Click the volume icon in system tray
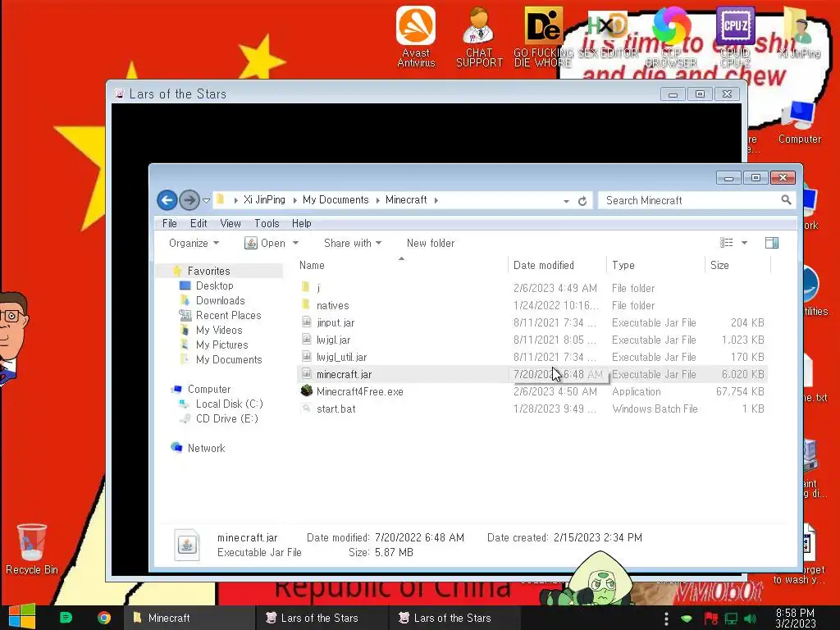The height and width of the screenshot is (630, 840). tap(751, 619)
